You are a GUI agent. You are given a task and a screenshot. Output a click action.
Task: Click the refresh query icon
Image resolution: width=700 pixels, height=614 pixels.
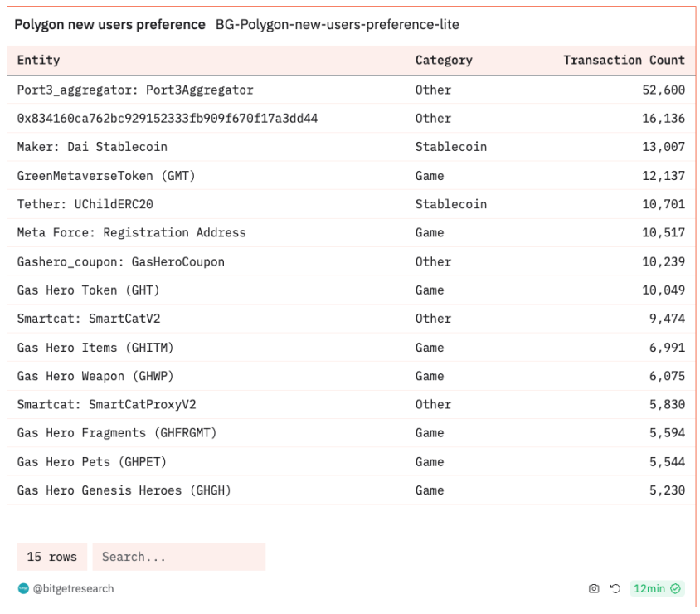(x=615, y=589)
